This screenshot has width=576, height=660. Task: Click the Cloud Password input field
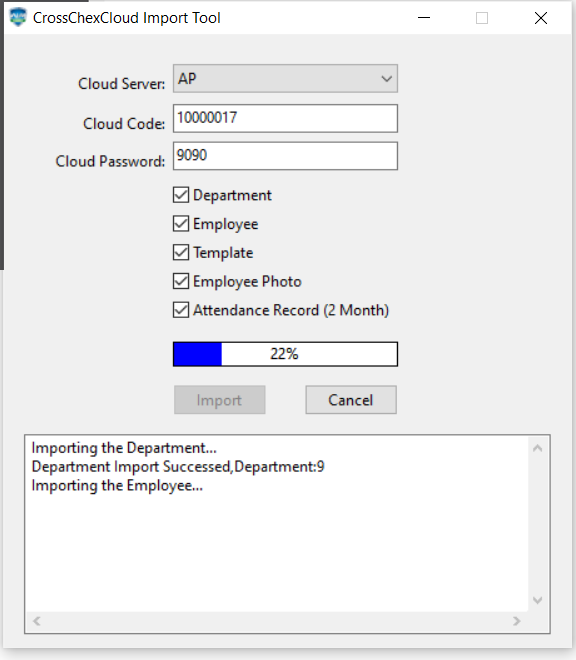285,156
